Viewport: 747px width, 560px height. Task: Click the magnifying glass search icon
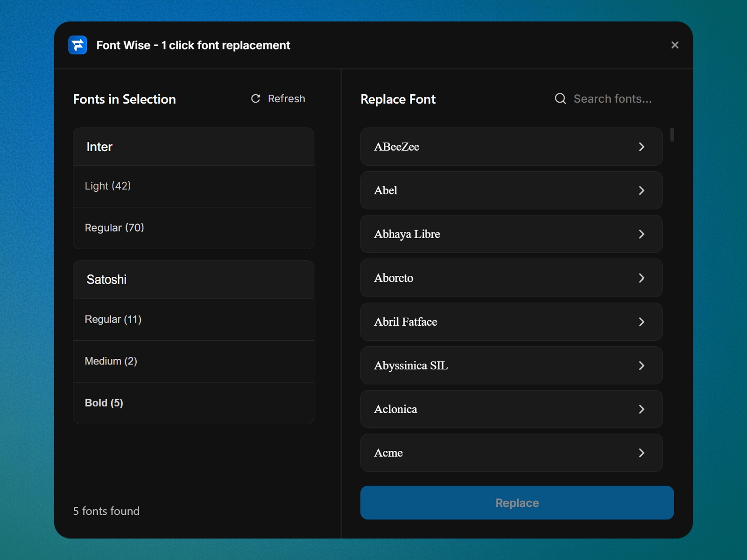[560, 98]
